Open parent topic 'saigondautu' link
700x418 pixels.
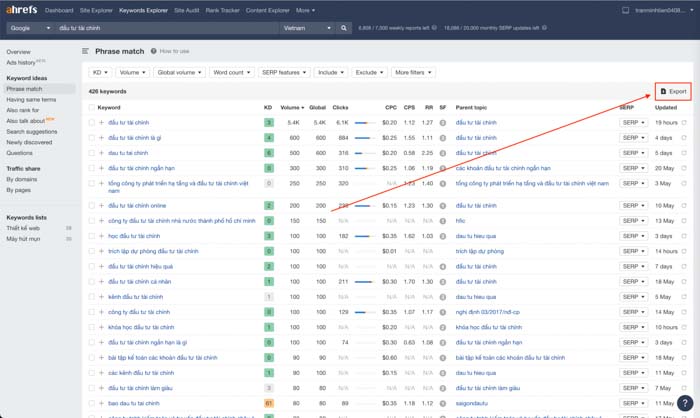(x=471, y=403)
